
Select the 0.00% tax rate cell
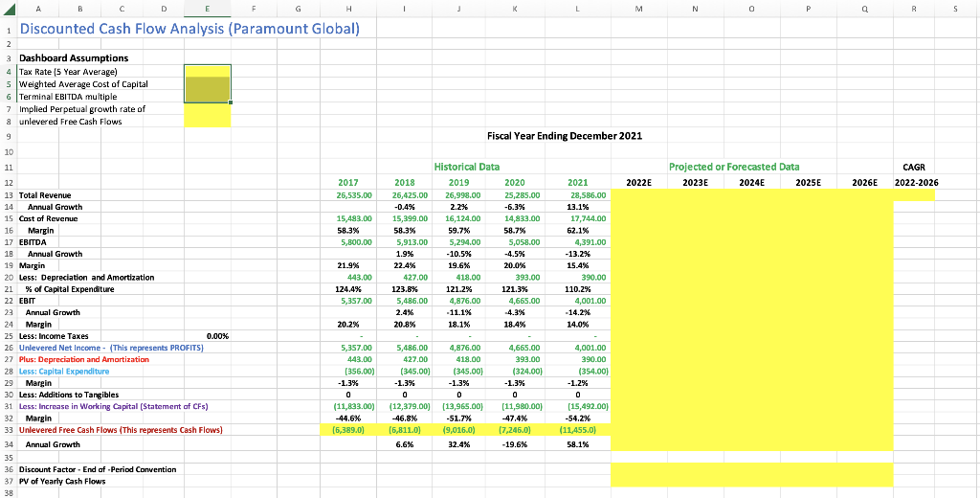tap(217, 336)
